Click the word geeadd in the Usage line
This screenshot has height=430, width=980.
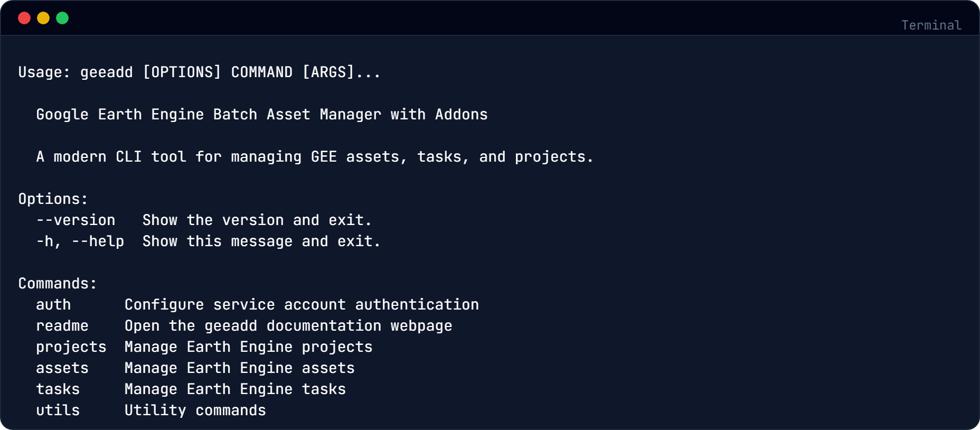click(107, 72)
